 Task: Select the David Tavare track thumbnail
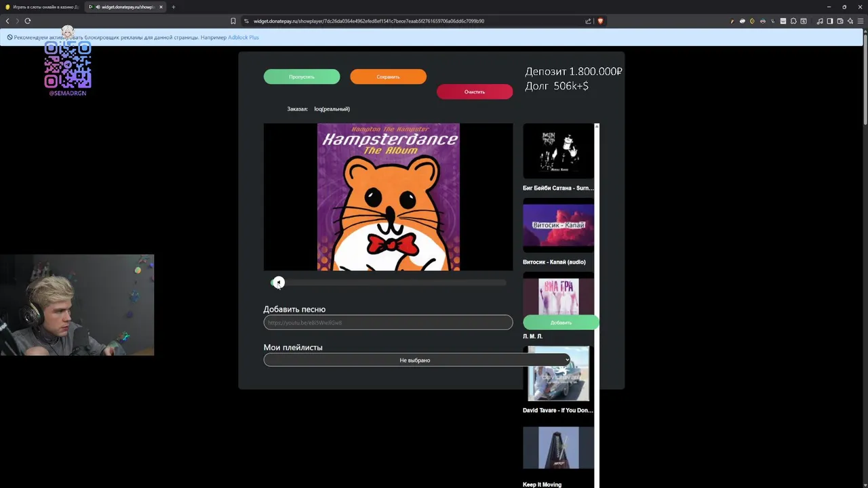[558, 373]
